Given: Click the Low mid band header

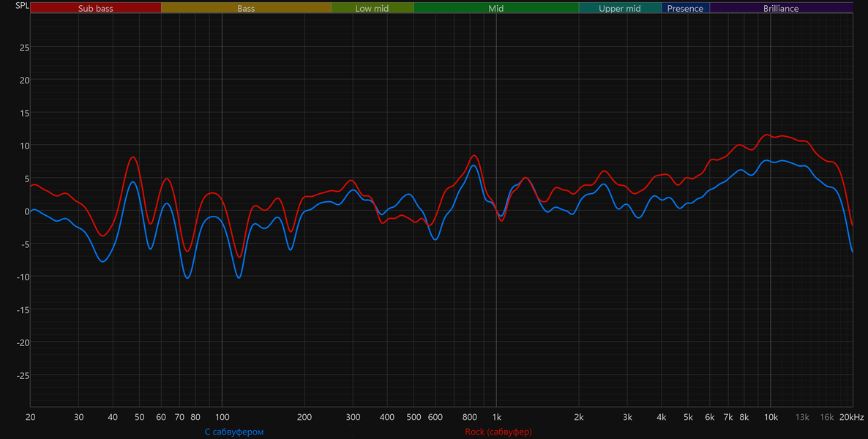Looking at the screenshot, I should pyautogui.click(x=373, y=8).
